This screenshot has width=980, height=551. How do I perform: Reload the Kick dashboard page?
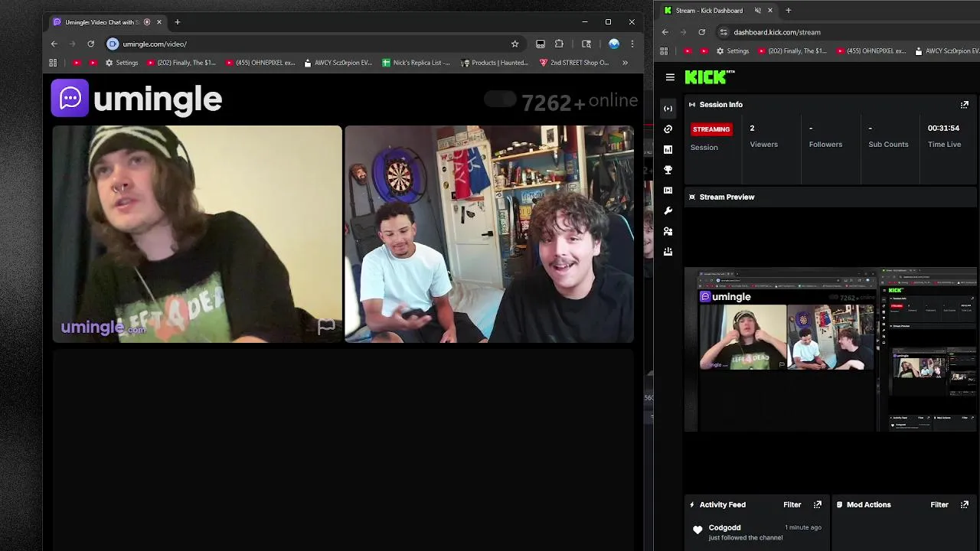[x=701, y=32]
